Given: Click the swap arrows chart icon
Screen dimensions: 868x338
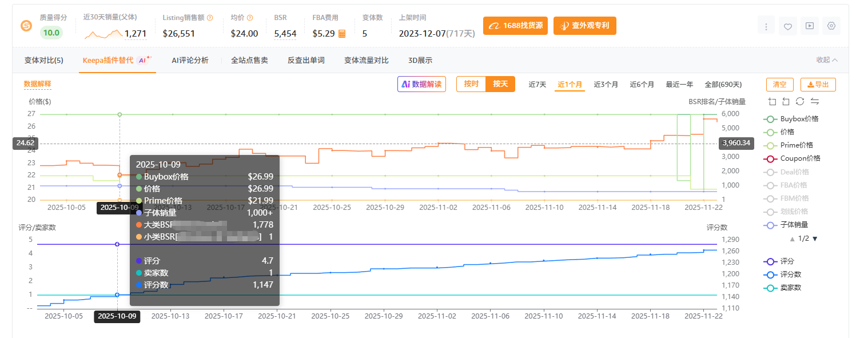Looking at the screenshot, I should pyautogui.click(x=814, y=101).
